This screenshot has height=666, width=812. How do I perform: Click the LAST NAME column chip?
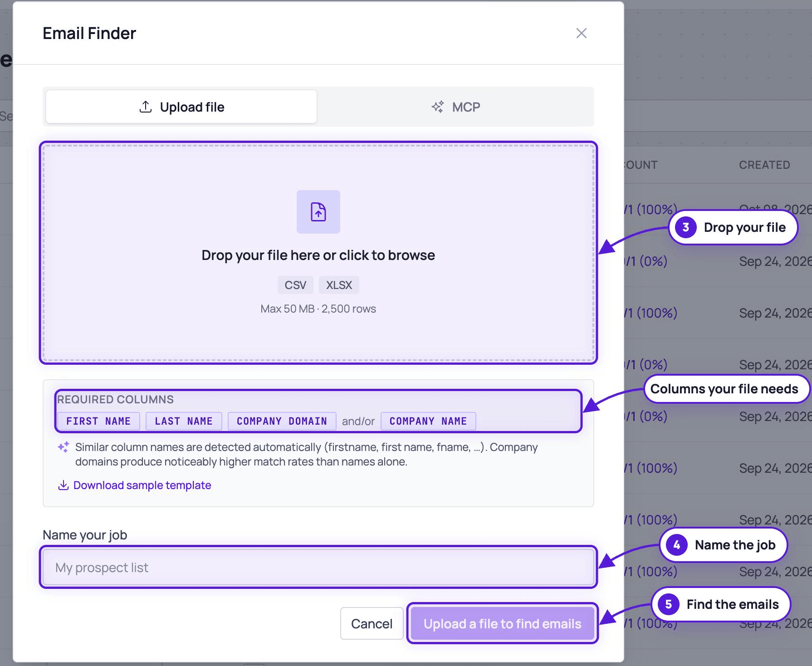[x=184, y=421]
